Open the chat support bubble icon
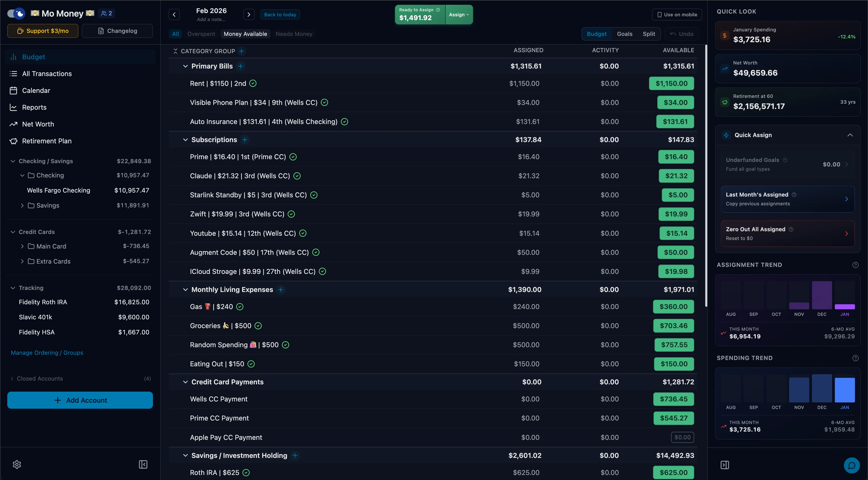The width and height of the screenshot is (868, 480). tap(851, 465)
